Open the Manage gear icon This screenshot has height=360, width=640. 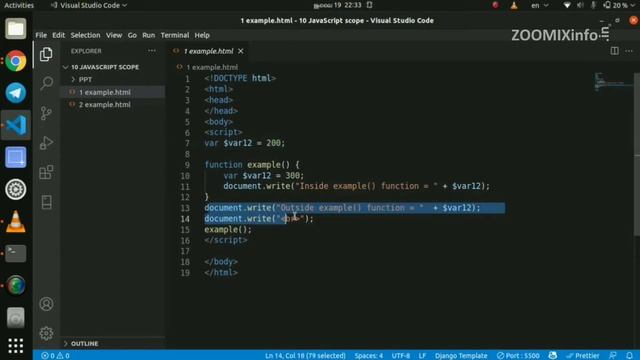(x=46, y=333)
